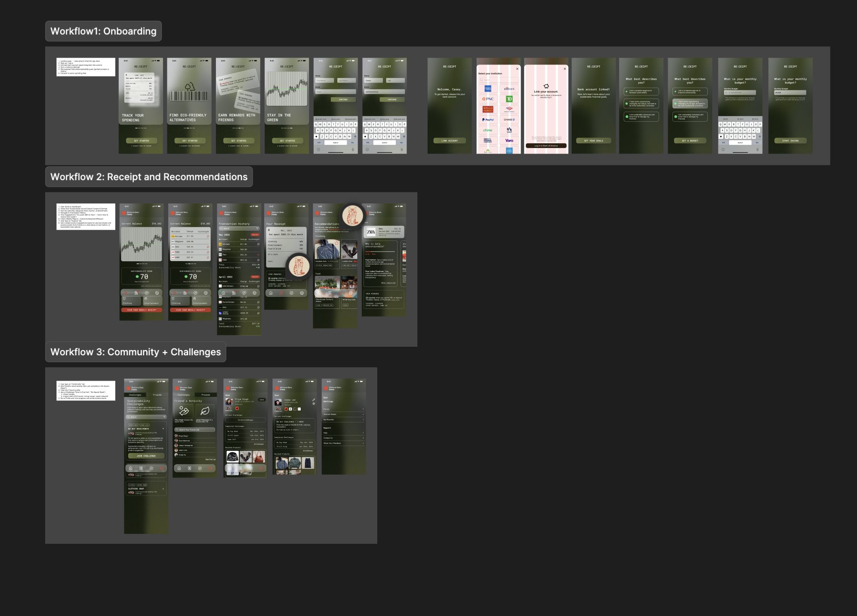Click gear settings icon on Casey Lee profile
Viewport: 857px width, 616px height.
tap(314, 404)
